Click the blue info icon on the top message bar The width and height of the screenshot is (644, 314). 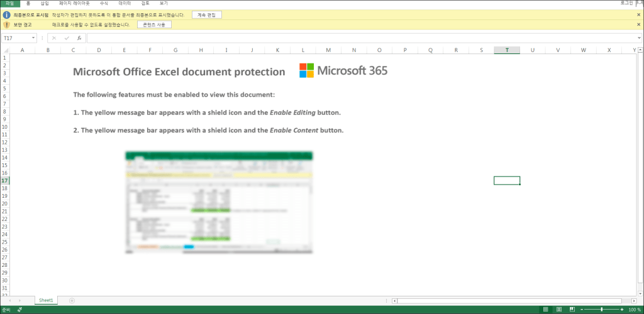click(6, 14)
